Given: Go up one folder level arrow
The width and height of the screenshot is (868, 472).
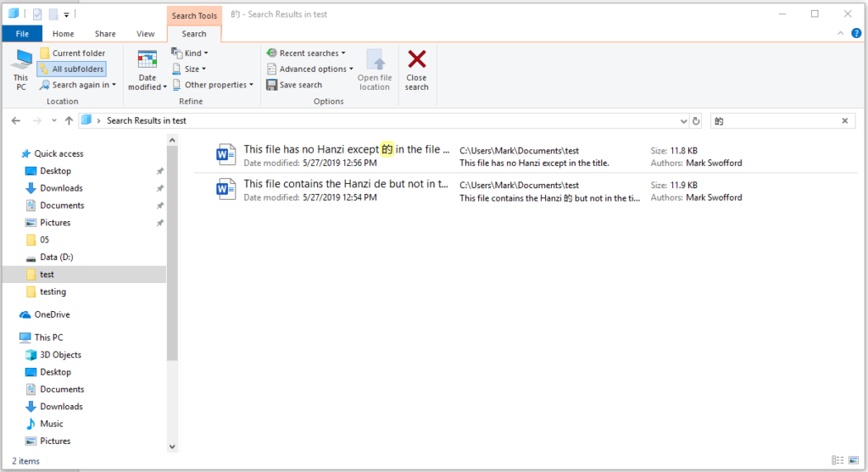Looking at the screenshot, I should coord(69,120).
